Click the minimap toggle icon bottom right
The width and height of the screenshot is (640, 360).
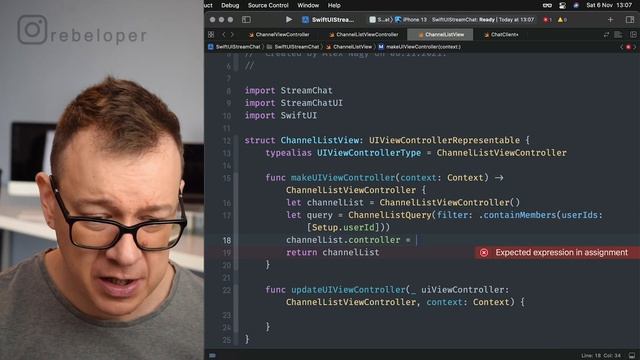632,356
